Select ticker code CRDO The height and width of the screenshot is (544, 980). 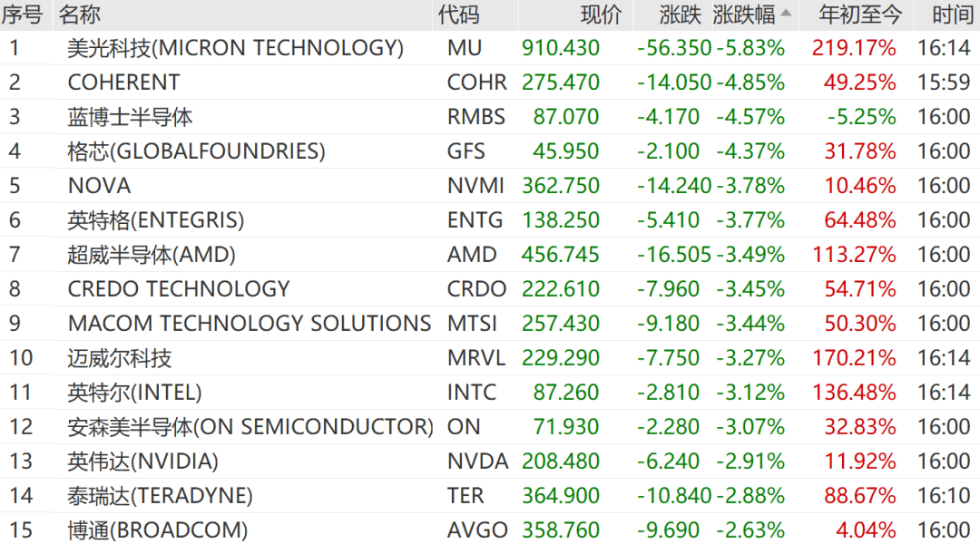coord(476,289)
